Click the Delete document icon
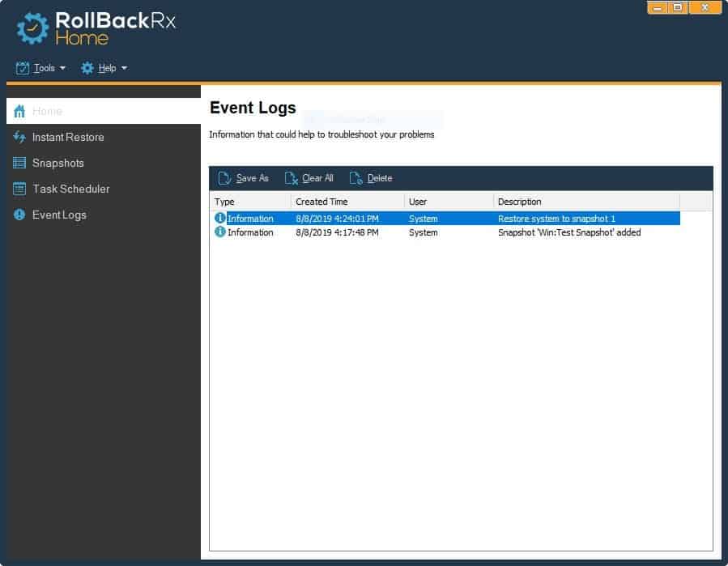Screen dimensions: 728x566 tap(356, 178)
